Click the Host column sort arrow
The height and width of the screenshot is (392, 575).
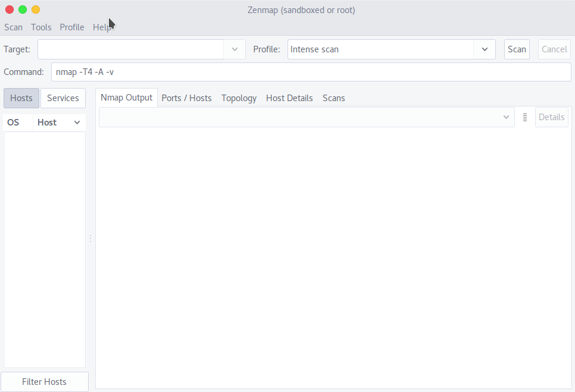pos(77,123)
